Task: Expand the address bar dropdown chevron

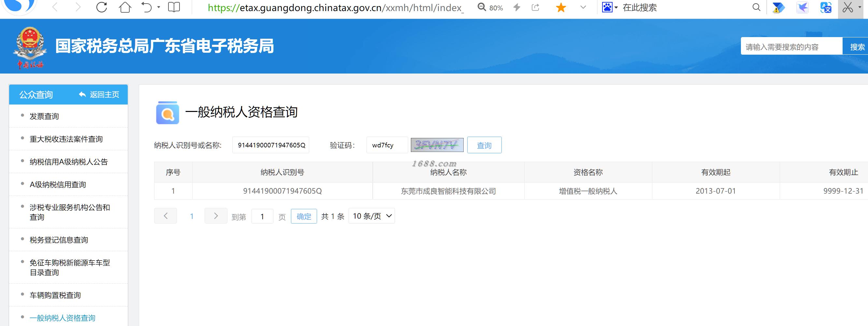Action: pos(583,7)
